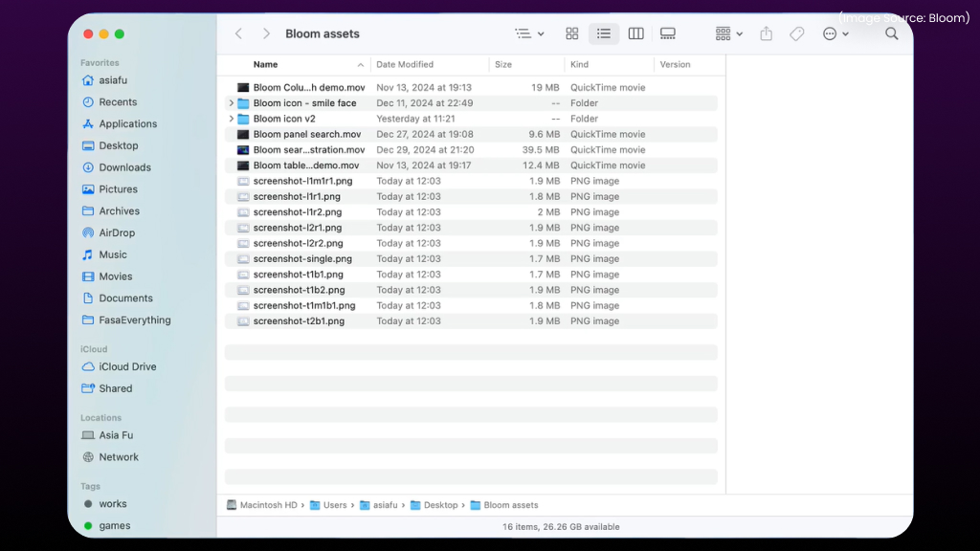The height and width of the screenshot is (551, 980).
Task: Click the Network globe icon
Action: [x=88, y=457]
